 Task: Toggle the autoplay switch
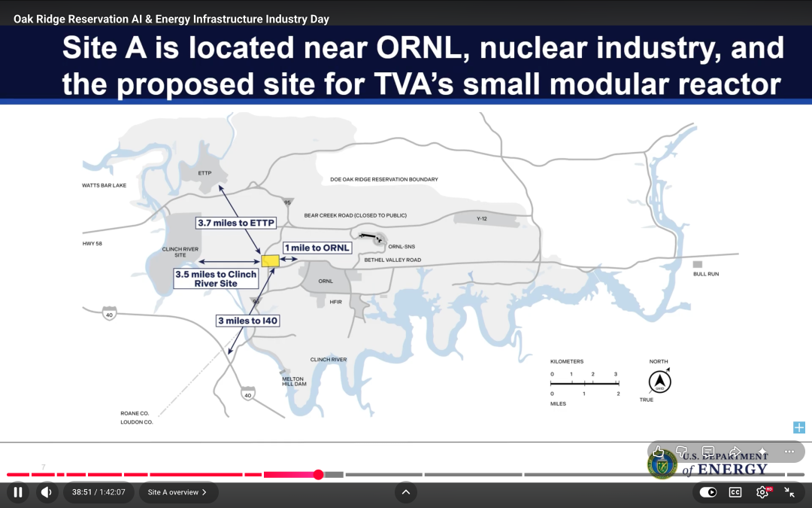pos(708,492)
